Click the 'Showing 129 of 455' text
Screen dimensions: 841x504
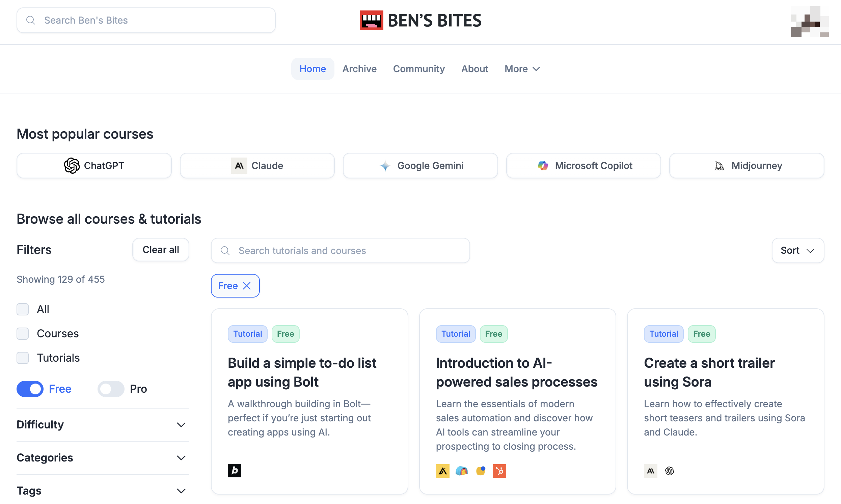point(60,280)
